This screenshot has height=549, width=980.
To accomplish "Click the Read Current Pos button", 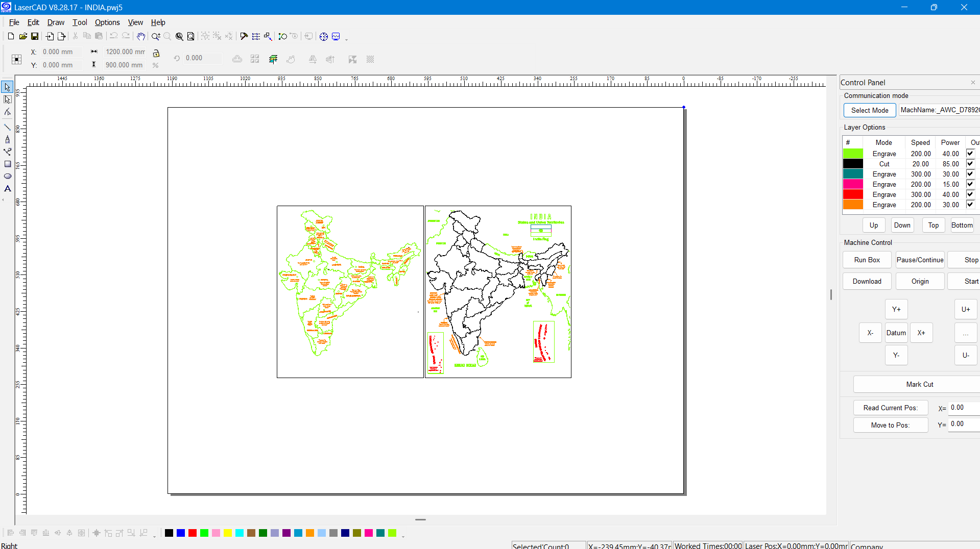I will point(891,408).
